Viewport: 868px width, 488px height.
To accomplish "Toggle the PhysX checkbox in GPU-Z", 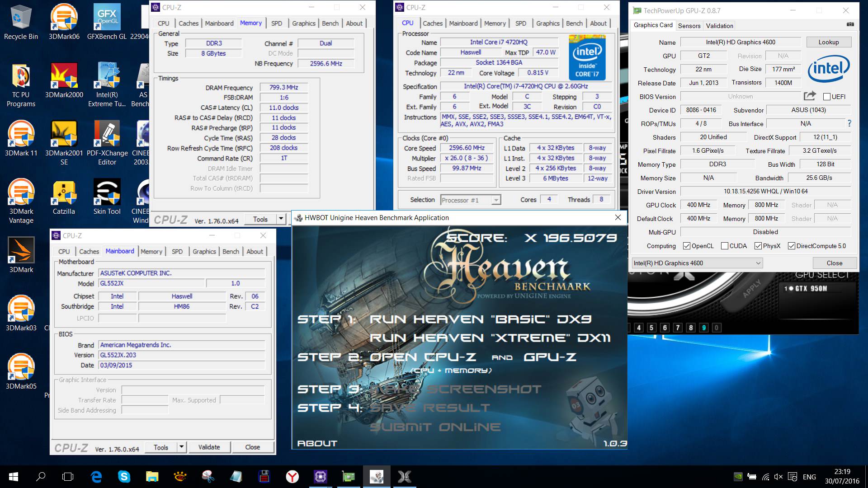I will [x=758, y=246].
